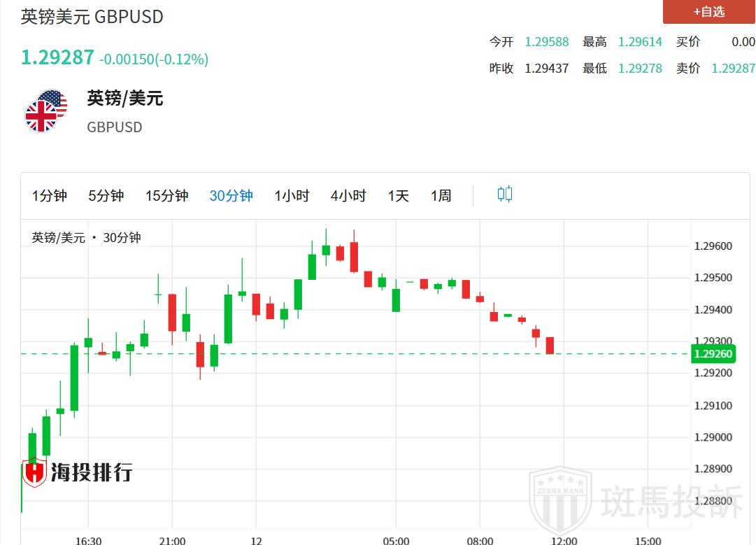The height and width of the screenshot is (545, 756).
Task: Click the 英镑美元 GBPUSD page title
Action: tap(92, 17)
